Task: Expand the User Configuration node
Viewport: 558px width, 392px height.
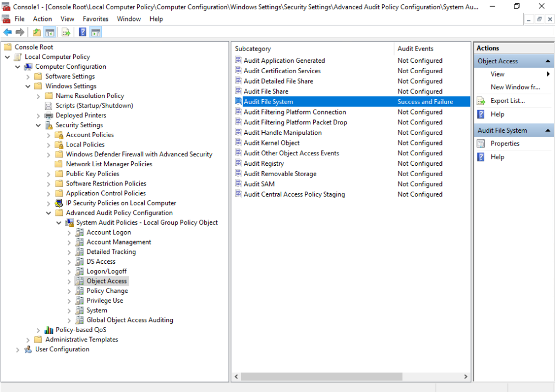Action: (x=18, y=350)
